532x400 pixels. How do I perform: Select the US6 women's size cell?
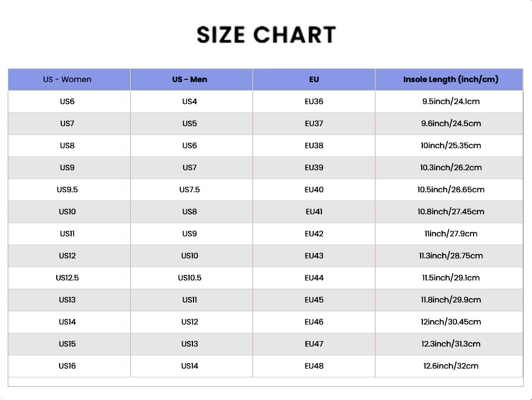point(67,101)
